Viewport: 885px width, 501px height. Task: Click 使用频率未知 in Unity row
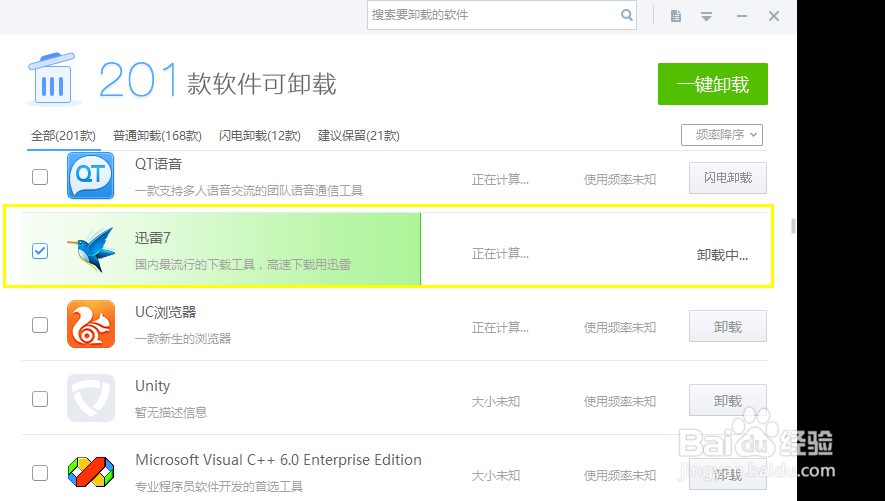coord(620,401)
